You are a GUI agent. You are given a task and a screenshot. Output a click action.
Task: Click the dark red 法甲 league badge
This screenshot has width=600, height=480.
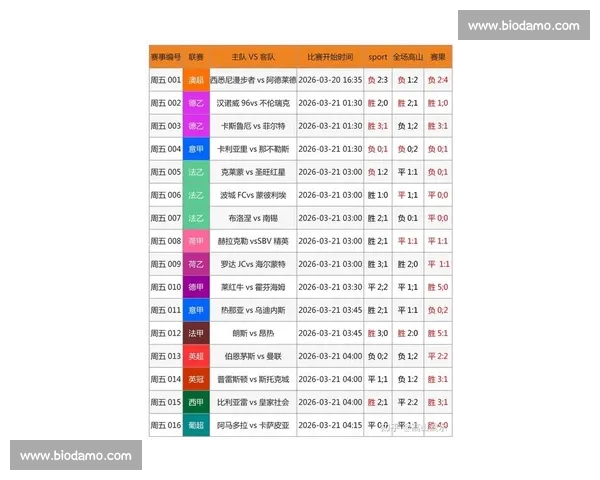[x=196, y=333]
